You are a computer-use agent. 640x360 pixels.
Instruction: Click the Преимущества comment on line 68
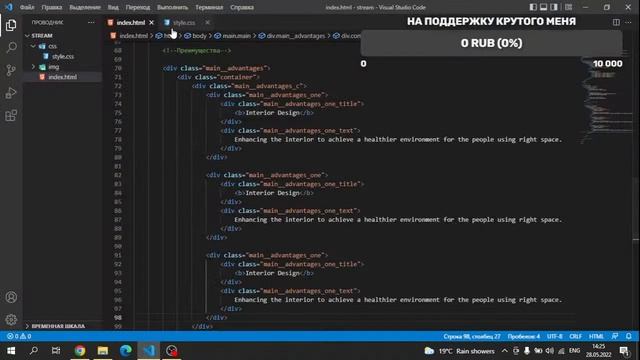coord(197,51)
